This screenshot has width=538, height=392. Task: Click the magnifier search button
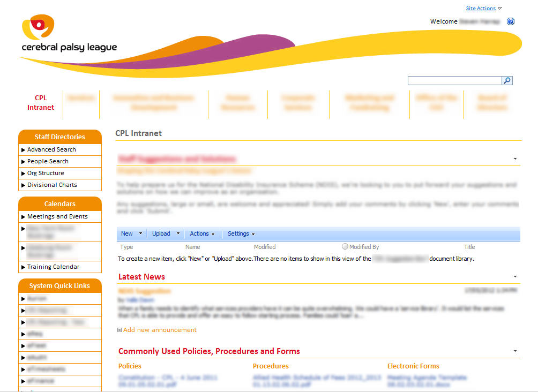(507, 80)
